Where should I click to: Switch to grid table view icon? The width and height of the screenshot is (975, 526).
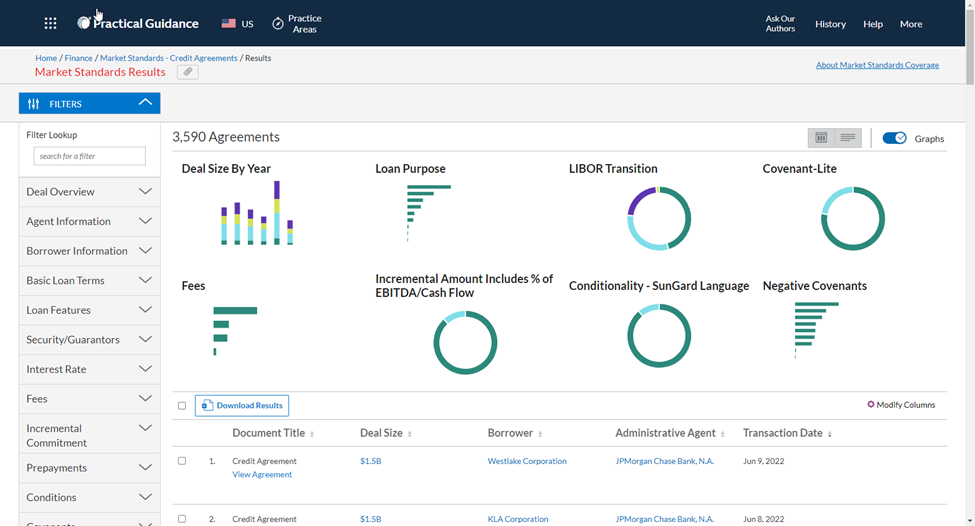click(821, 138)
